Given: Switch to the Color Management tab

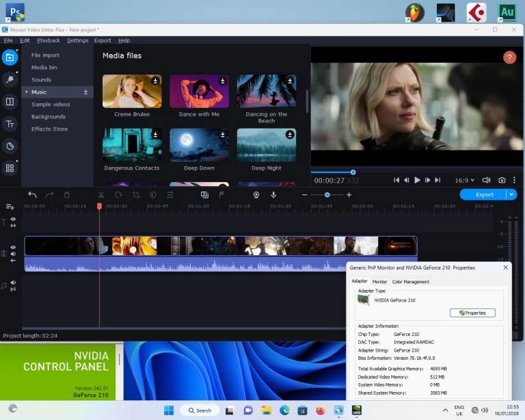Looking at the screenshot, I should [x=410, y=282].
